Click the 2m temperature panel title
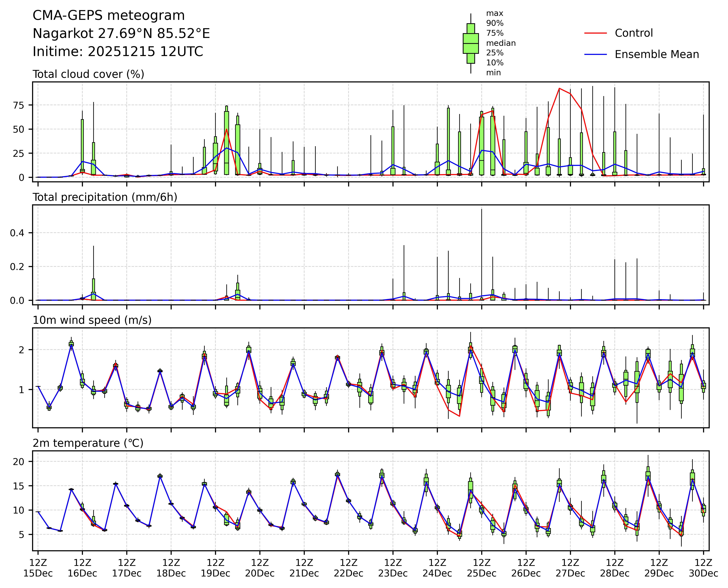This screenshot has height=588, width=728. pyautogui.click(x=88, y=443)
